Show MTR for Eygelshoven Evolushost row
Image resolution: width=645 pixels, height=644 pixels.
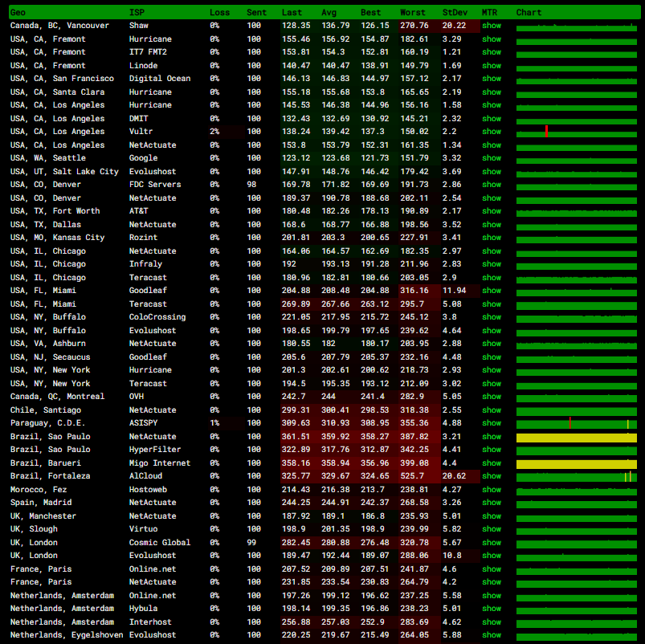(491, 635)
